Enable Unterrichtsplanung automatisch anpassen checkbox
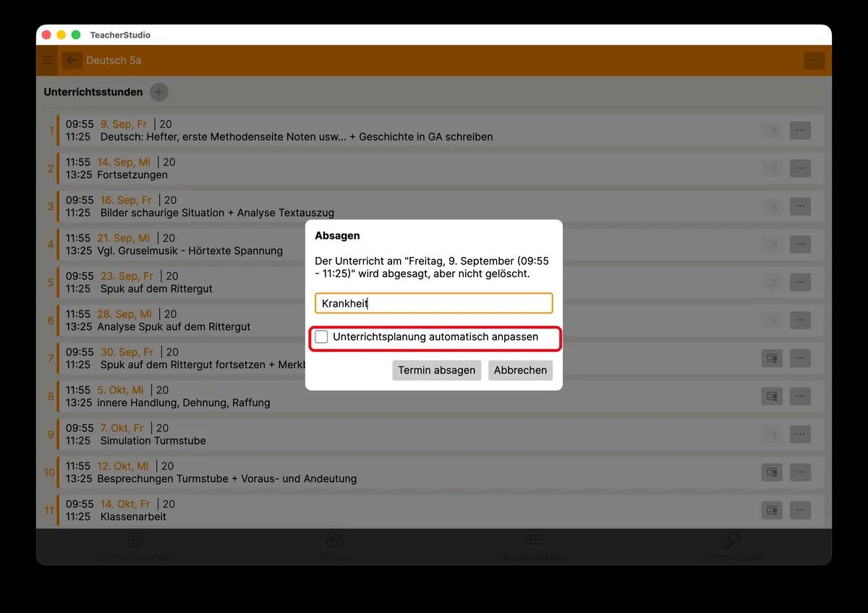Screen dimensions: 868x613 coord(321,337)
